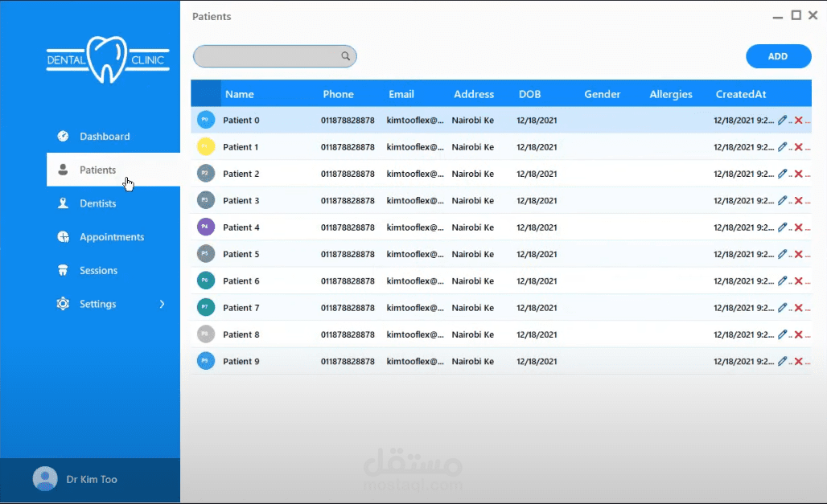Click the Patients person icon
Image resolution: width=827 pixels, height=504 pixels.
(63, 170)
